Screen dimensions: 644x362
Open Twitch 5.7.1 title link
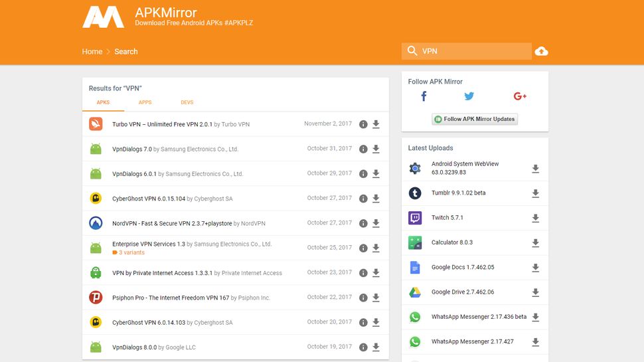click(447, 218)
